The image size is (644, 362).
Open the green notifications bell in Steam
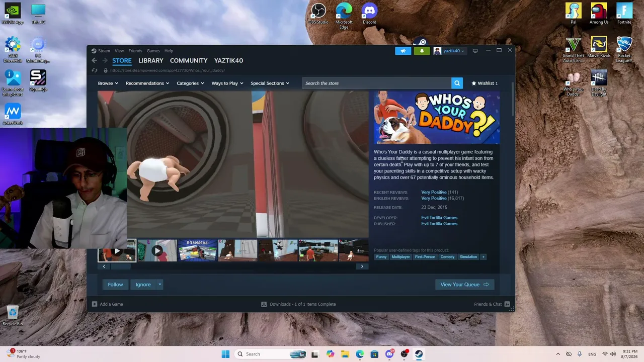coord(422,51)
